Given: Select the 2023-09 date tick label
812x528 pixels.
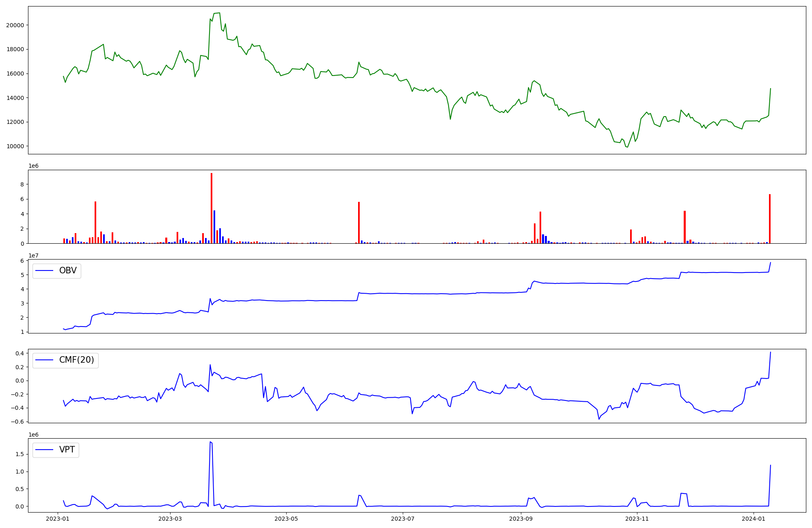Looking at the screenshot, I should (x=521, y=519).
